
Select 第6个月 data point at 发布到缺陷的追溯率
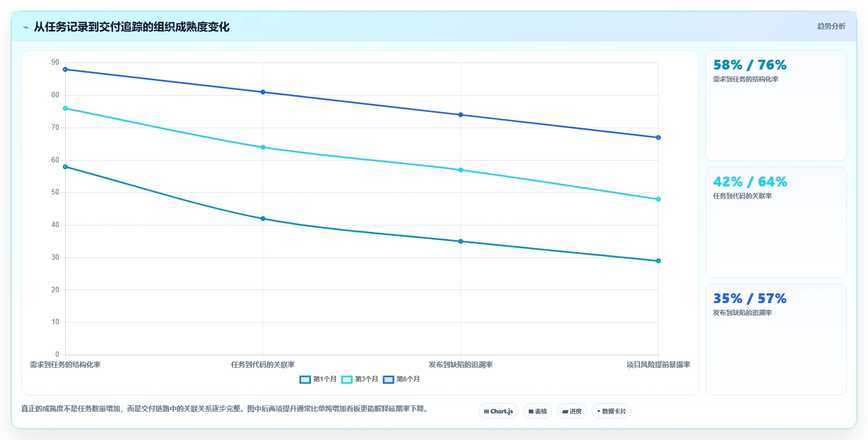tap(461, 115)
